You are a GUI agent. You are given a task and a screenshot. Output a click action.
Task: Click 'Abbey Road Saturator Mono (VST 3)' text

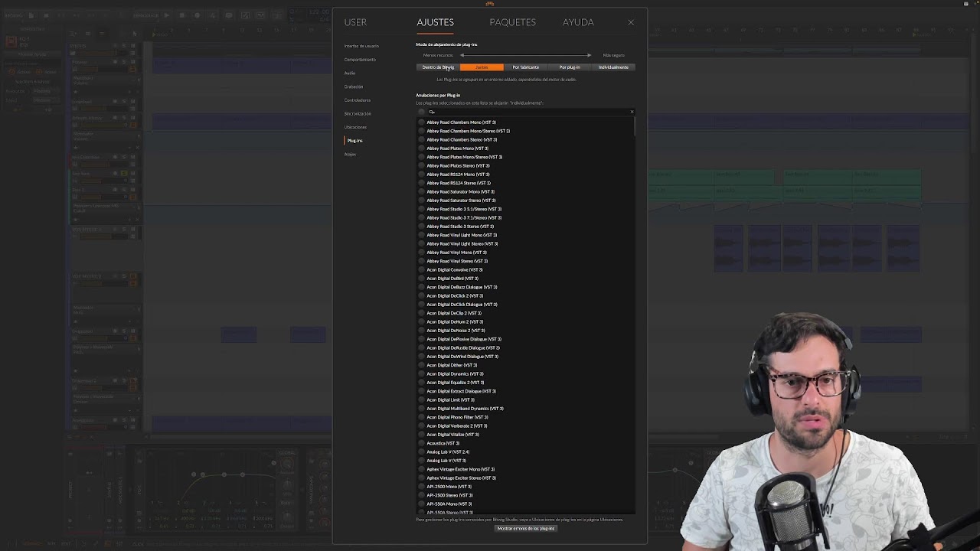[460, 191]
